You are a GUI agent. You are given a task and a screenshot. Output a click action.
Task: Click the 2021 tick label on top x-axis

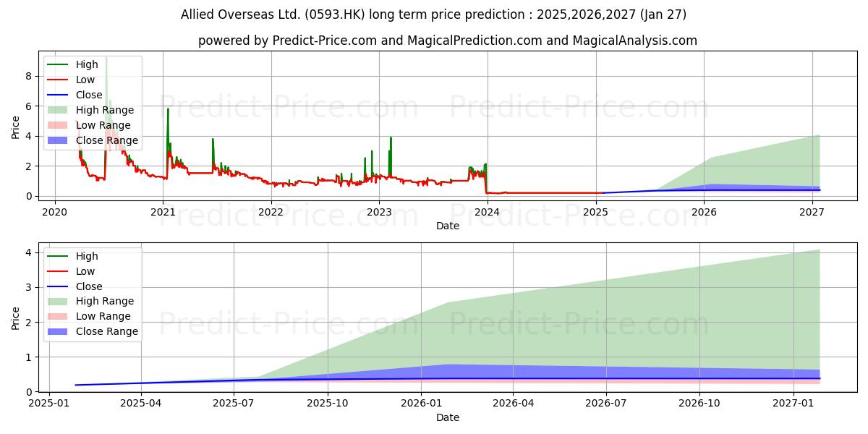[163, 212]
